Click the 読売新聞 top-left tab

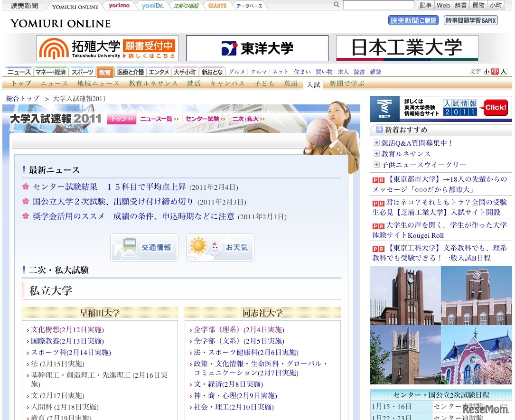coord(24,6)
